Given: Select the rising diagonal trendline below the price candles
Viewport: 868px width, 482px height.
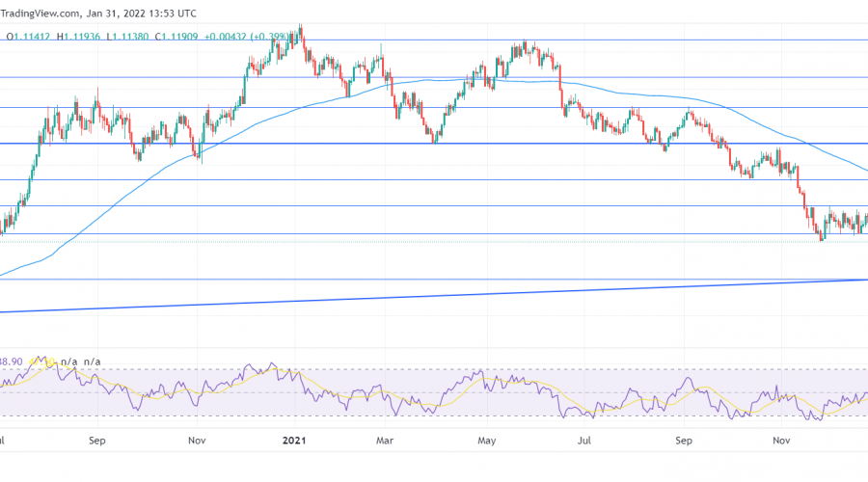Looking at the screenshot, I should tap(434, 296).
